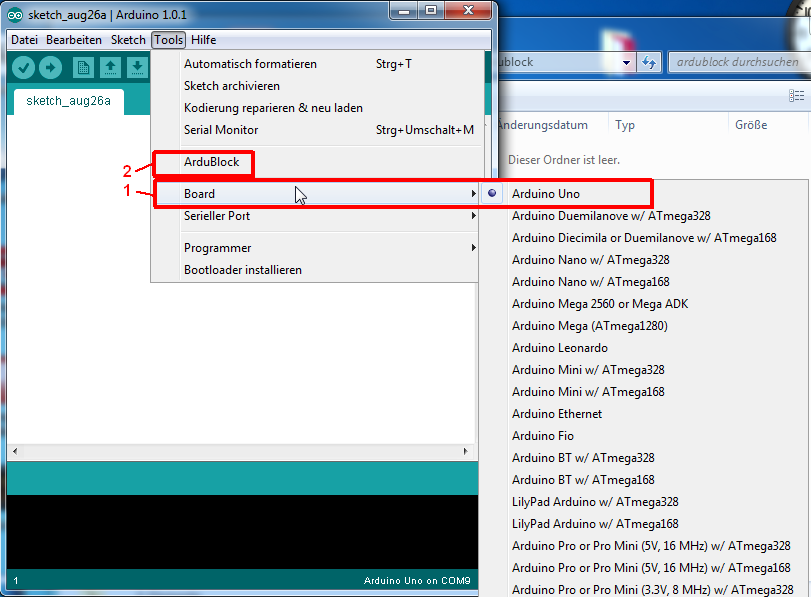
Task: Open the Bearbeiten menu
Action: pyautogui.click(x=73, y=40)
